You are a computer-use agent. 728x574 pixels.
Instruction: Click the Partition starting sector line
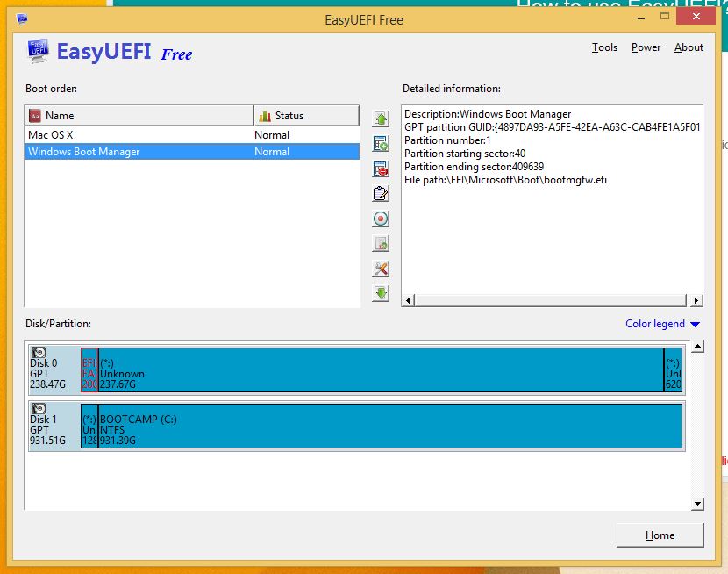[465, 154]
